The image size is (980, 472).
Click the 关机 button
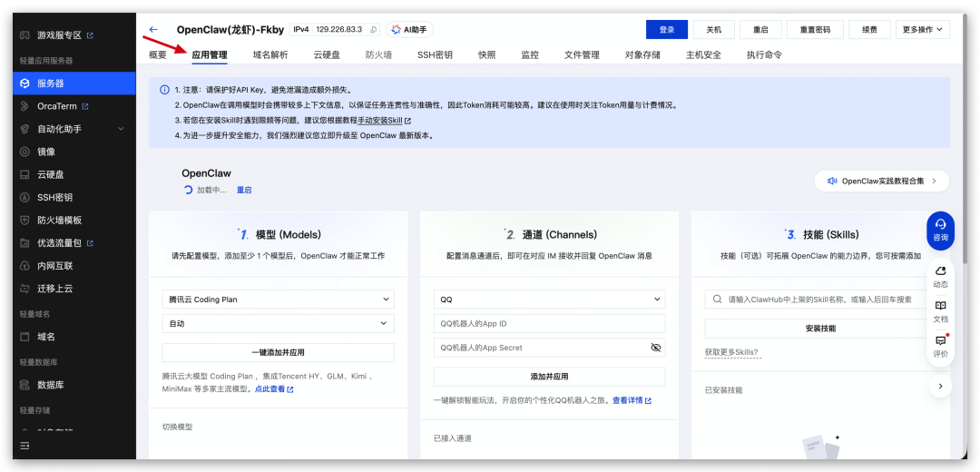click(x=714, y=29)
